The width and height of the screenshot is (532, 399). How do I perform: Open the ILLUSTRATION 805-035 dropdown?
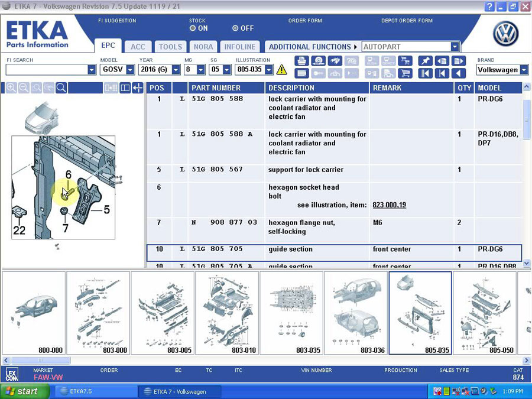pos(269,70)
